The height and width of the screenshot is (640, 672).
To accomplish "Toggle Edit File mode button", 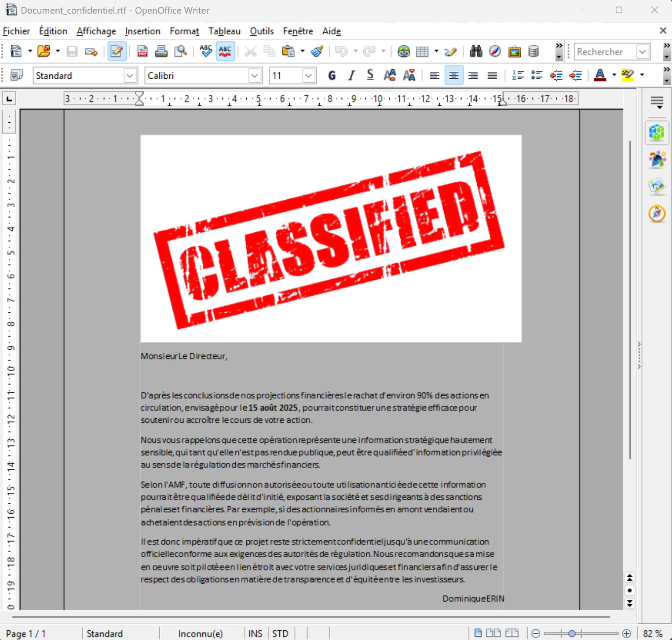I will coord(117,51).
